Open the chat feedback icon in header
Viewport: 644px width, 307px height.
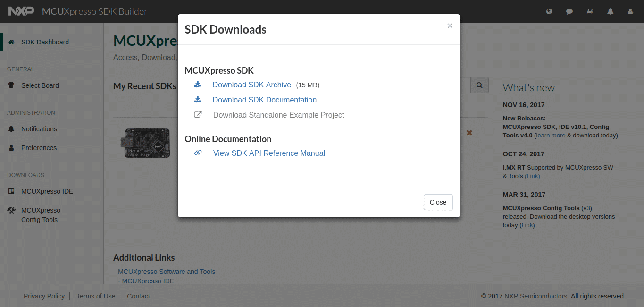[569, 11]
